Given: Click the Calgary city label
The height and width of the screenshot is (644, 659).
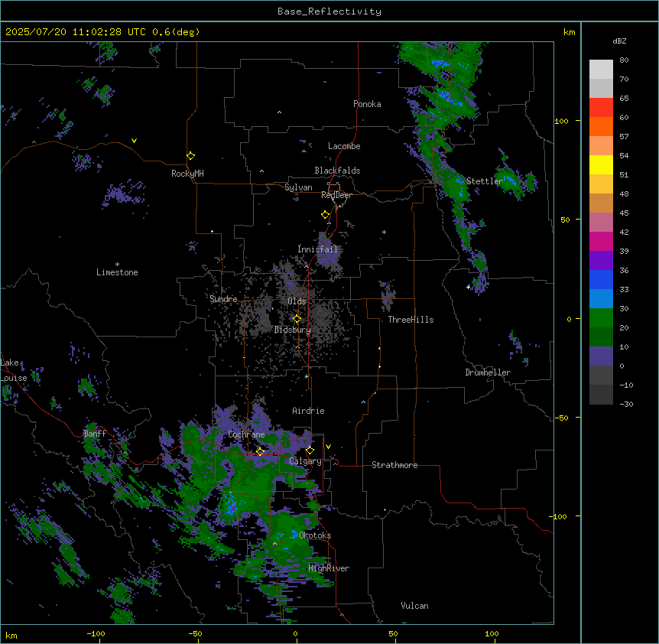Looking at the screenshot, I should (x=305, y=461).
